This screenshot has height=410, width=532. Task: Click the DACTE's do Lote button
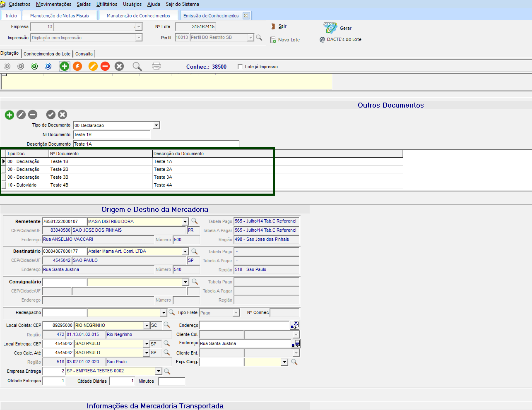pyautogui.click(x=340, y=39)
